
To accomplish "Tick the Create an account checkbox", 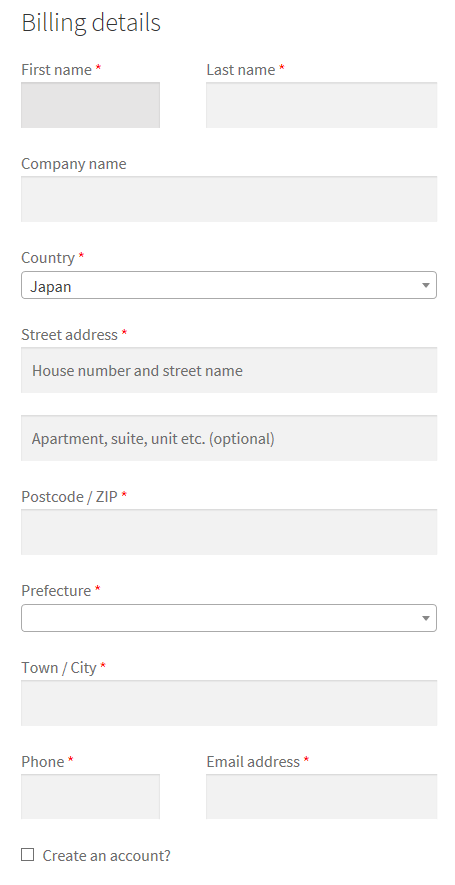I will point(27,855).
